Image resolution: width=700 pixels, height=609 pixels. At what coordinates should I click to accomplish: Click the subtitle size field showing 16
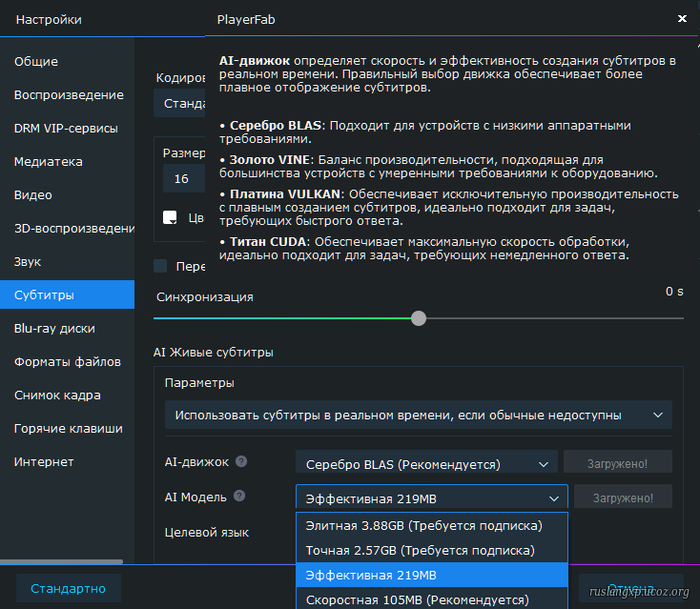tap(182, 179)
